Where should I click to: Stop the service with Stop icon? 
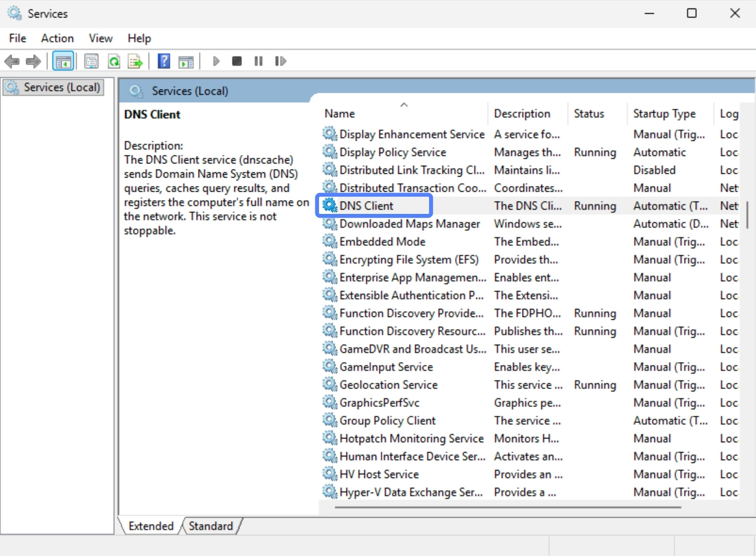click(x=237, y=61)
